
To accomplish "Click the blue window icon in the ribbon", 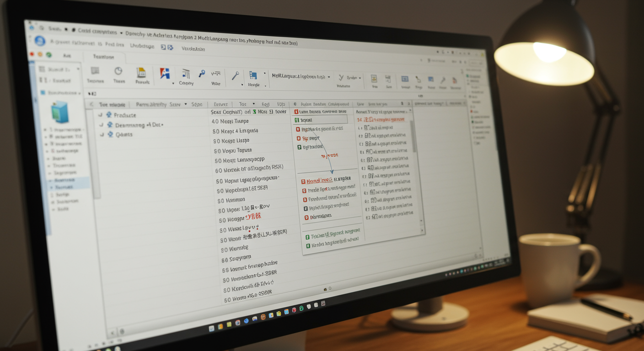I will (x=253, y=75).
